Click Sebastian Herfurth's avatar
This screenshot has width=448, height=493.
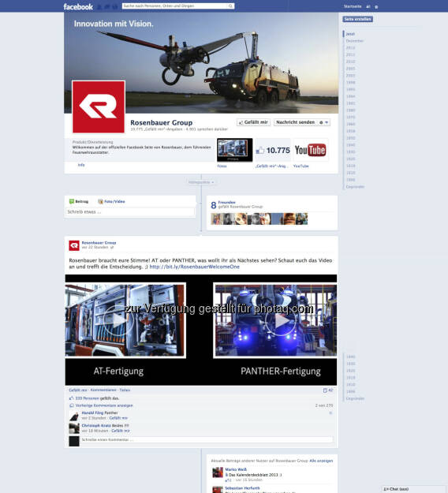[218, 490]
